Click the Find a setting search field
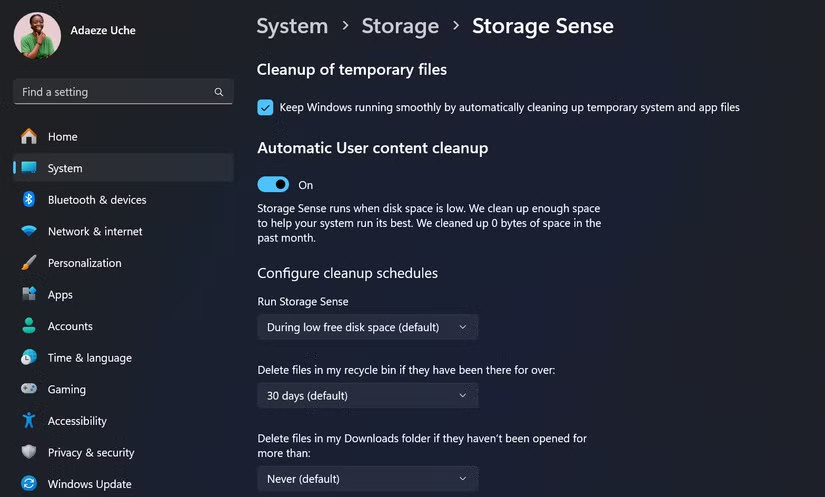825x497 pixels. tap(110, 92)
